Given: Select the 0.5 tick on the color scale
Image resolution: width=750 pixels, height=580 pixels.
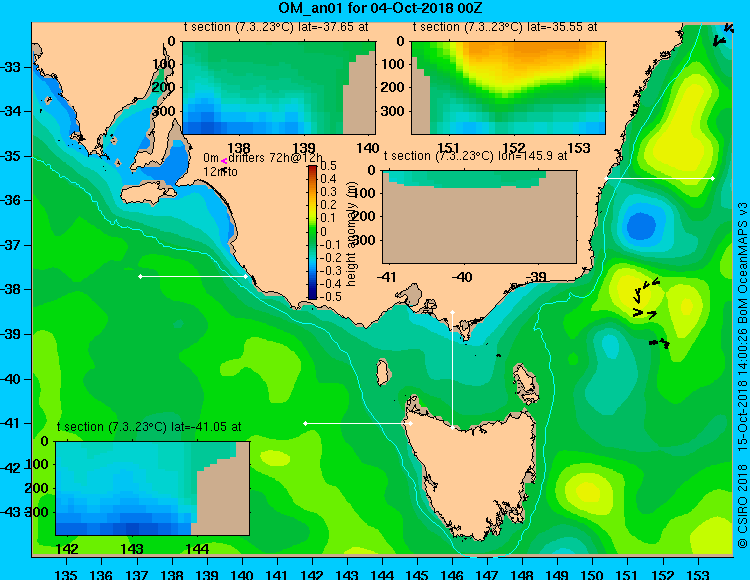Looking at the screenshot, I should (329, 166).
